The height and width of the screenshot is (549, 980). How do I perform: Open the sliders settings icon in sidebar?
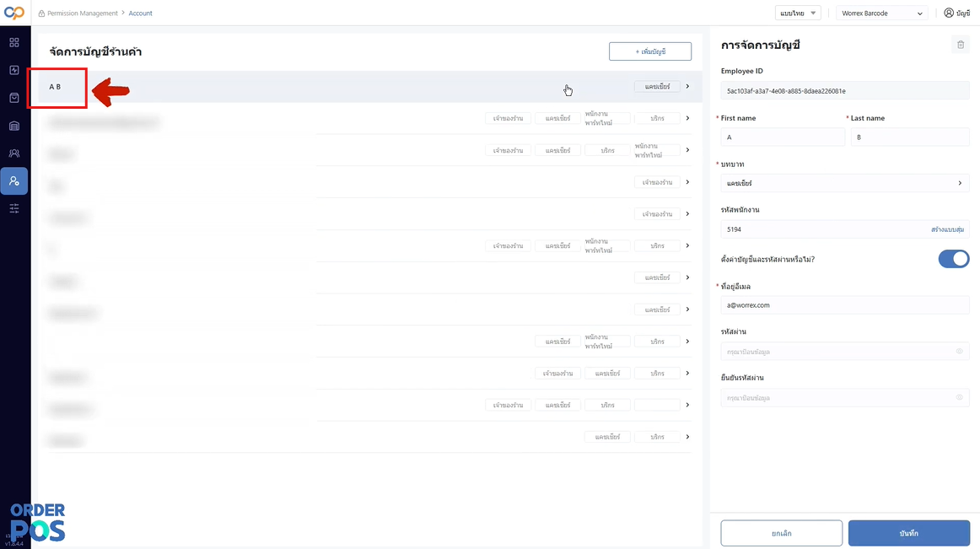pos(14,208)
